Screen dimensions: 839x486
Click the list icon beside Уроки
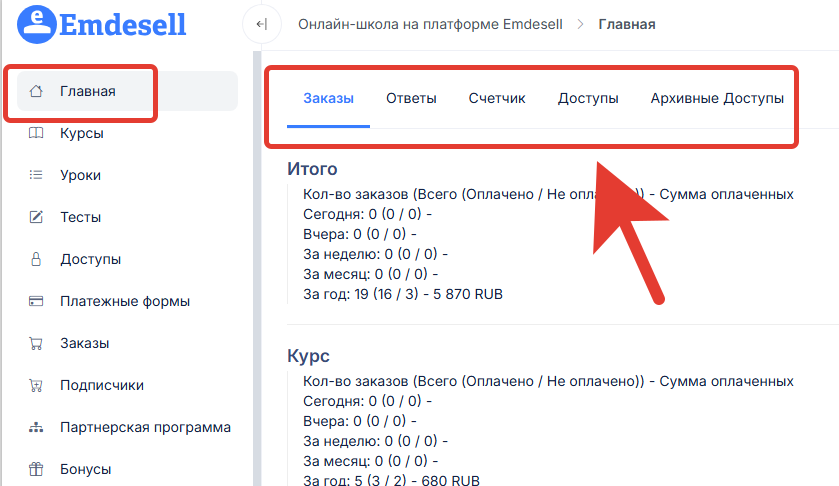[x=36, y=175]
